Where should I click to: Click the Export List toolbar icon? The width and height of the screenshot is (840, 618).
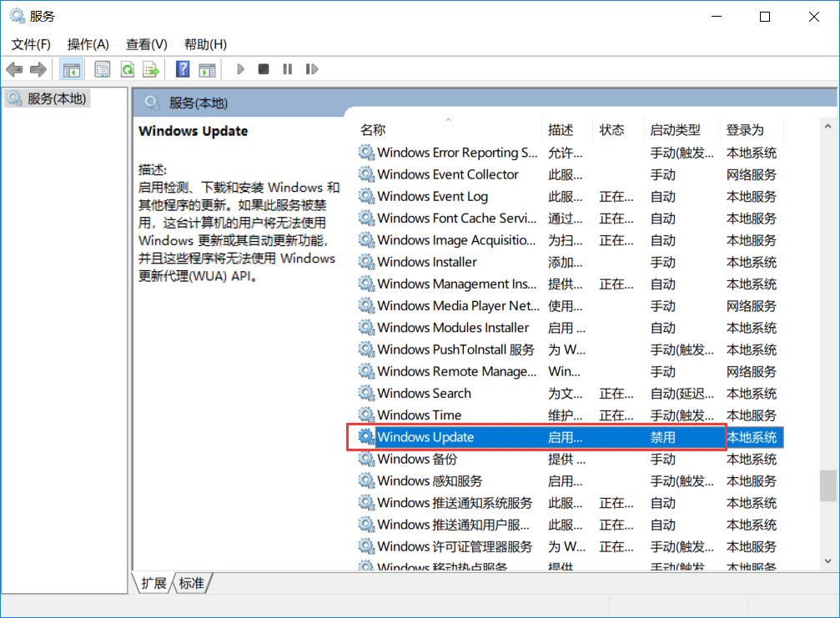pos(151,69)
